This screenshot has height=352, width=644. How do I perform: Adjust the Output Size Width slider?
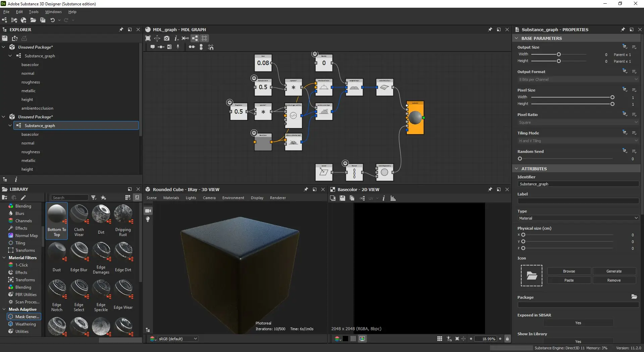[558, 54]
